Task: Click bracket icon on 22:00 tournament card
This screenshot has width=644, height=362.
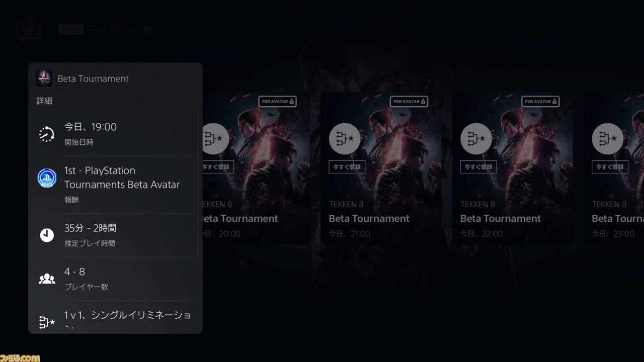Action: [x=476, y=139]
